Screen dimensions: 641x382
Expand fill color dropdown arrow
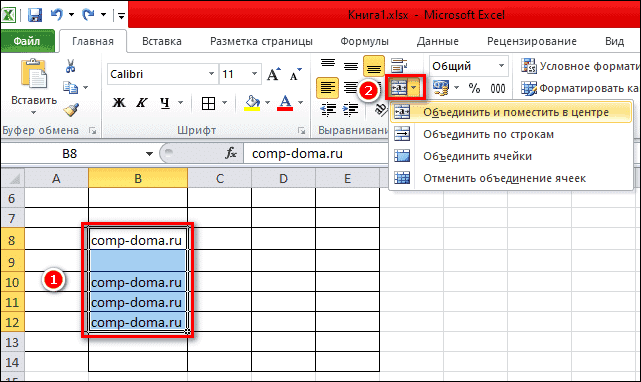click(267, 103)
